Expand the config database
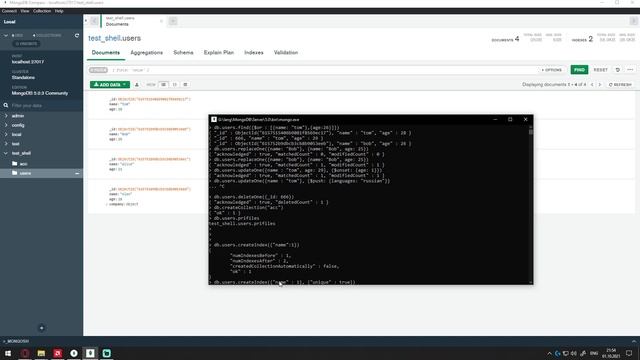Viewport: 640px width, 360px height. 6,125
